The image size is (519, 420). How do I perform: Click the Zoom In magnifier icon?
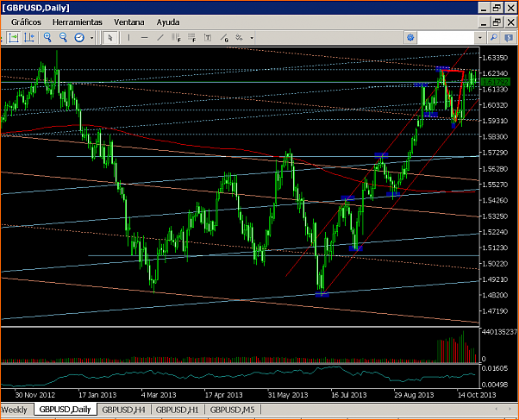point(47,37)
